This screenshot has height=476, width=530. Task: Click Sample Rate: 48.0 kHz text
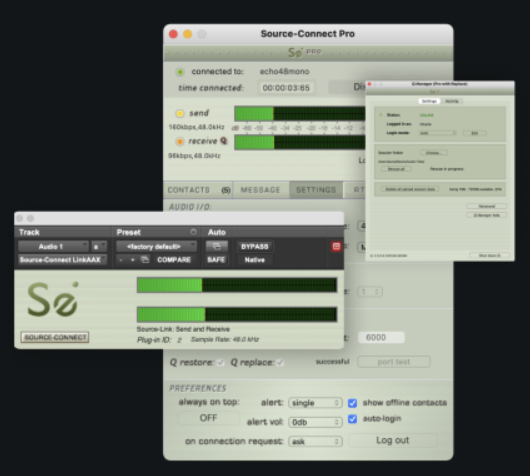pos(225,339)
